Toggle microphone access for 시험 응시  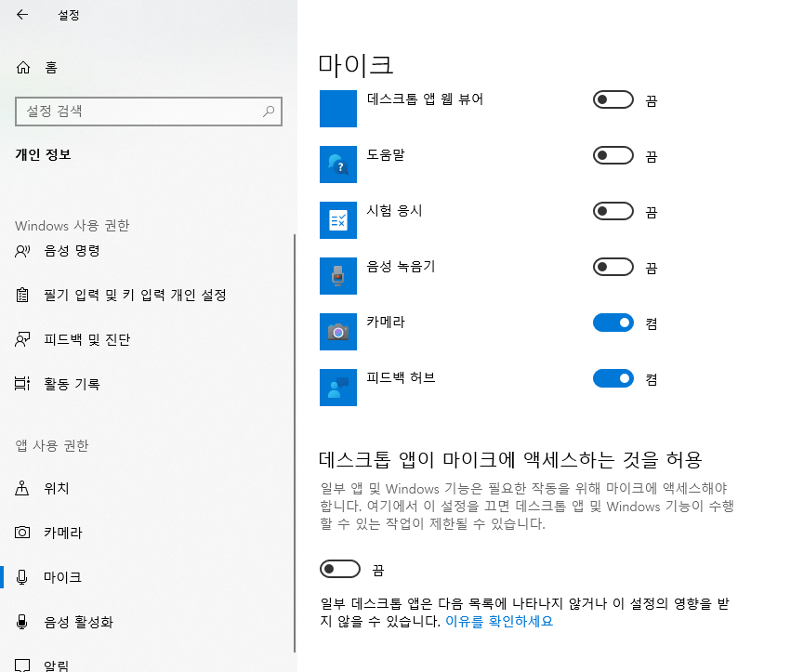point(613,211)
